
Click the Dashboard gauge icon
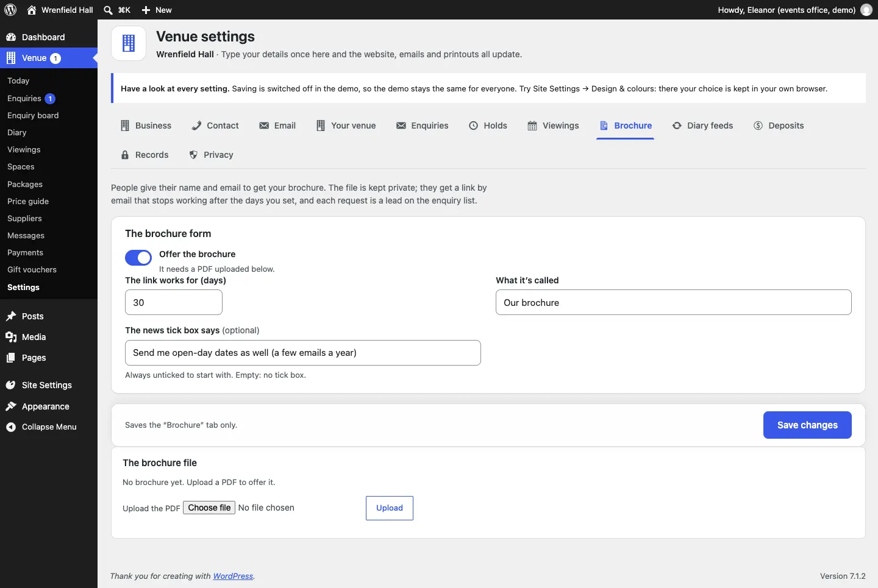[x=11, y=37]
